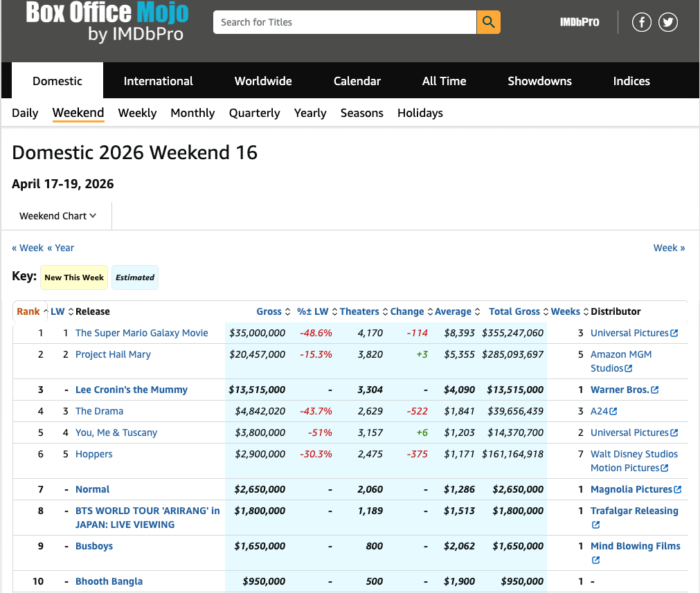Click external link icon next to A24
The width and height of the screenshot is (700, 593).
(x=613, y=412)
